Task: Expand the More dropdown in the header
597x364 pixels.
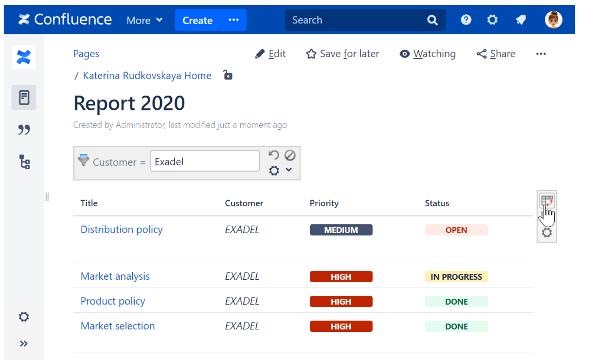Action: point(144,20)
